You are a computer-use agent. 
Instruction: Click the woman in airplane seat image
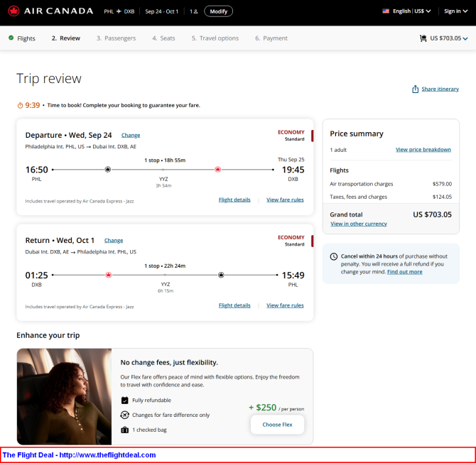[x=65, y=396]
